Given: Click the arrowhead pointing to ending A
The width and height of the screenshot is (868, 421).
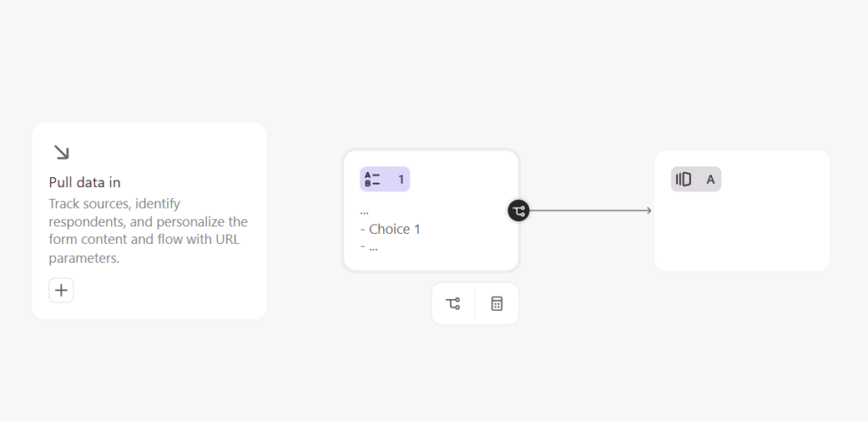Looking at the screenshot, I should coord(648,211).
